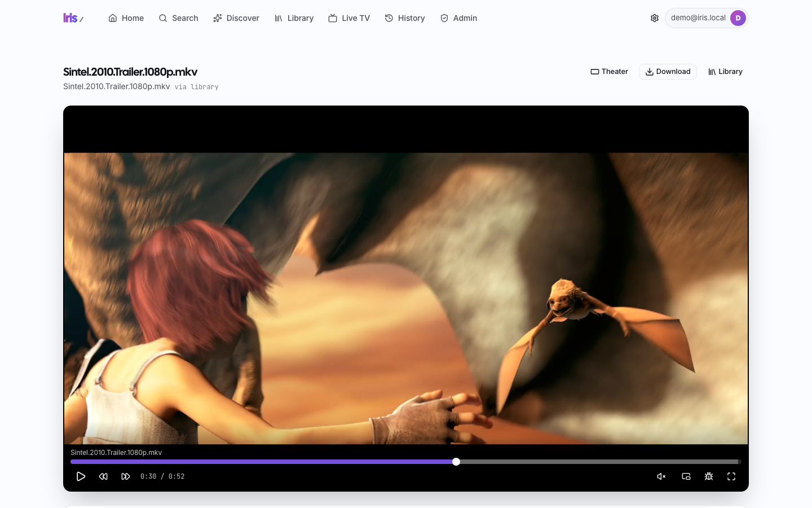Viewport: 812px width, 508px height.
Task: Unmute the video audio
Action: click(x=661, y=476)
